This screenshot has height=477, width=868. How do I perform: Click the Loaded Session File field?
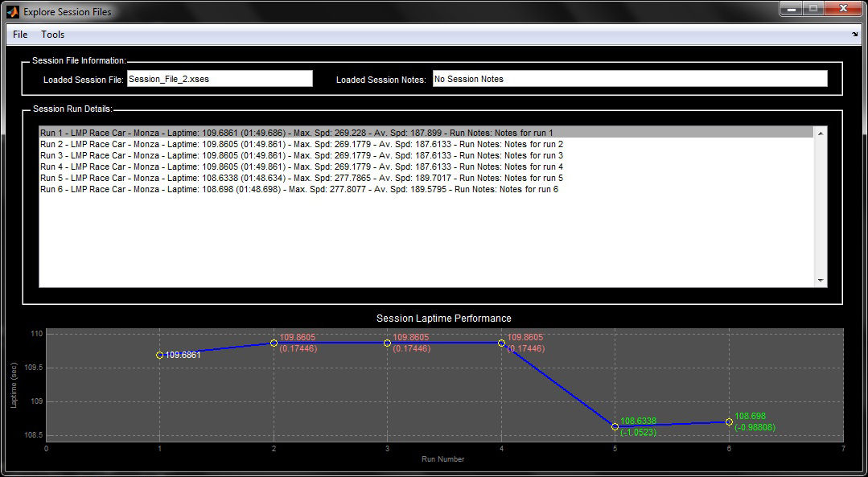click(220, 79)
